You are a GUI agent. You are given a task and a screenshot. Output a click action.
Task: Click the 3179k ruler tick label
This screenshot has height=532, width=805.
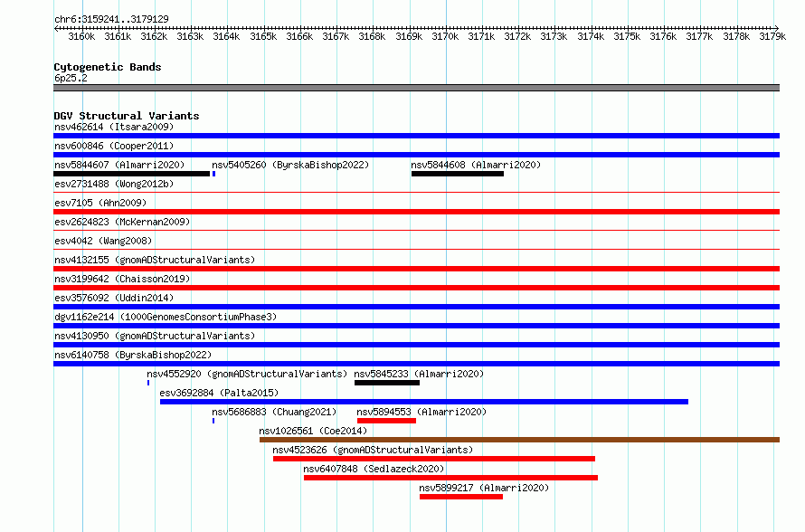(x=772, y=36)
